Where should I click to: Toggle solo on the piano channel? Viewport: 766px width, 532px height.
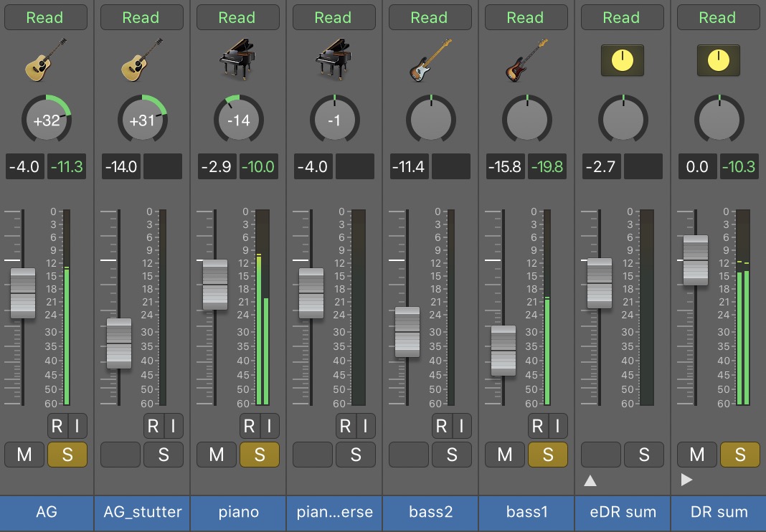pos(260,455)
